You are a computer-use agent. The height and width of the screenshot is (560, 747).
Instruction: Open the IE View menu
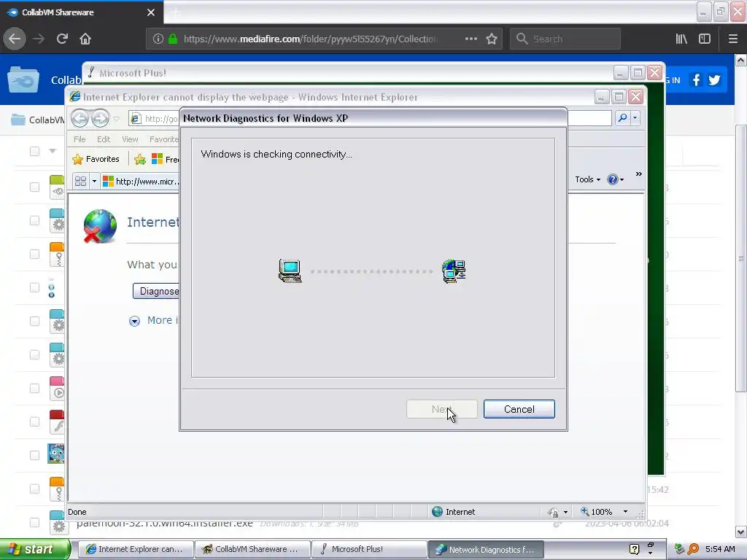click(x=130, y=139)
